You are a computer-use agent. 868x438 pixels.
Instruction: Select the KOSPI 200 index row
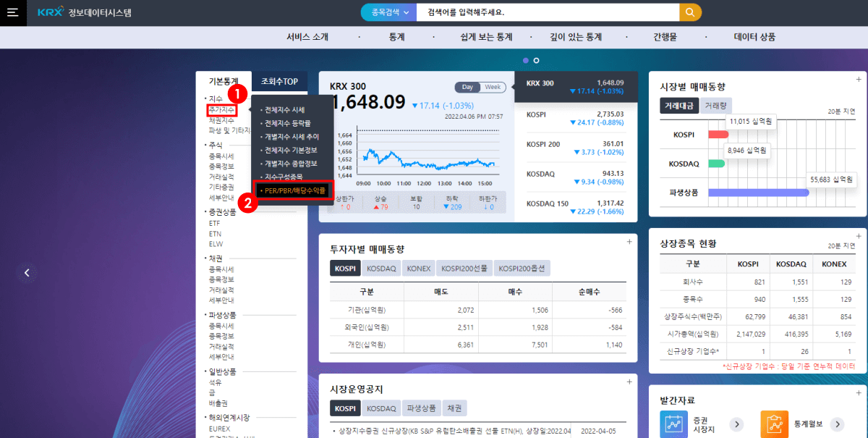[576, 148]
